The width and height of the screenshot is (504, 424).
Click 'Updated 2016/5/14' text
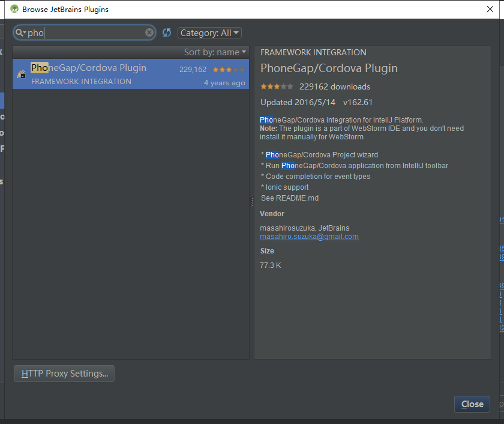pos(298,102)
